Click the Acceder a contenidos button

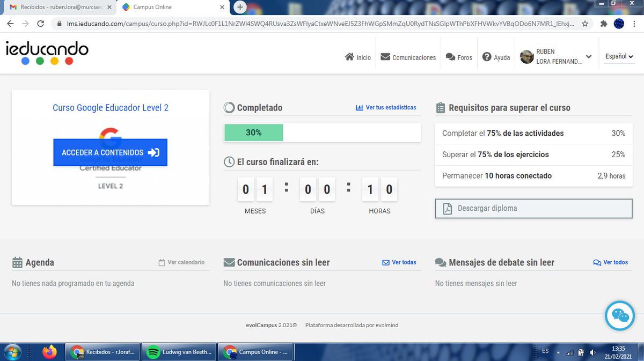coord(110,152)
